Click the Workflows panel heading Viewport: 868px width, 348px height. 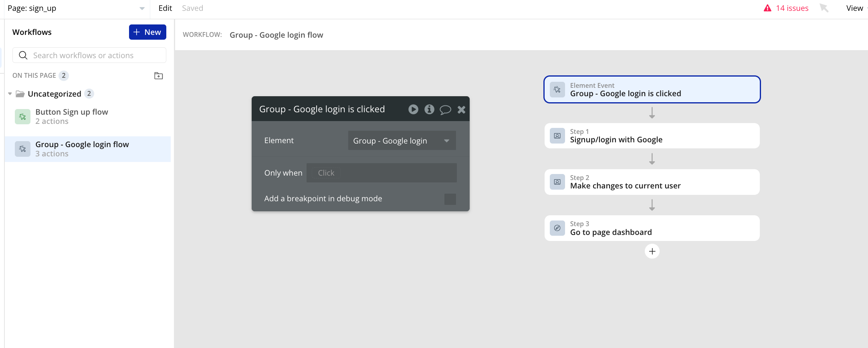point(32,32)
